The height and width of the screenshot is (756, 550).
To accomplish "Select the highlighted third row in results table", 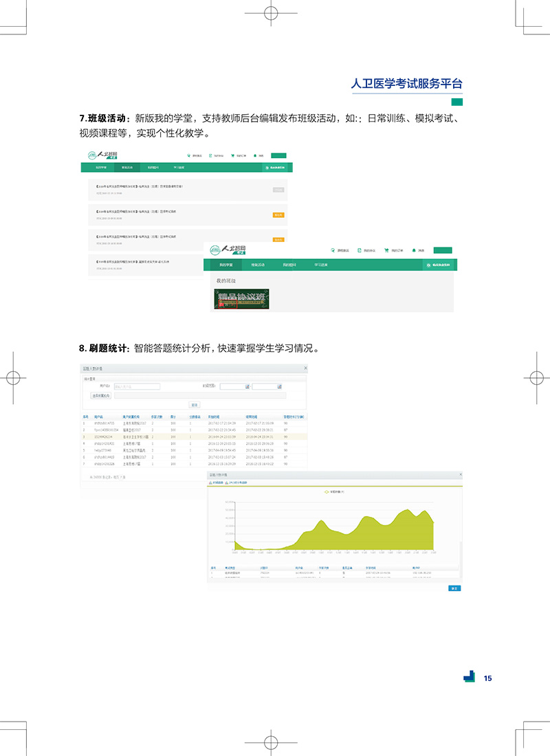I will [x=192, y=436].
